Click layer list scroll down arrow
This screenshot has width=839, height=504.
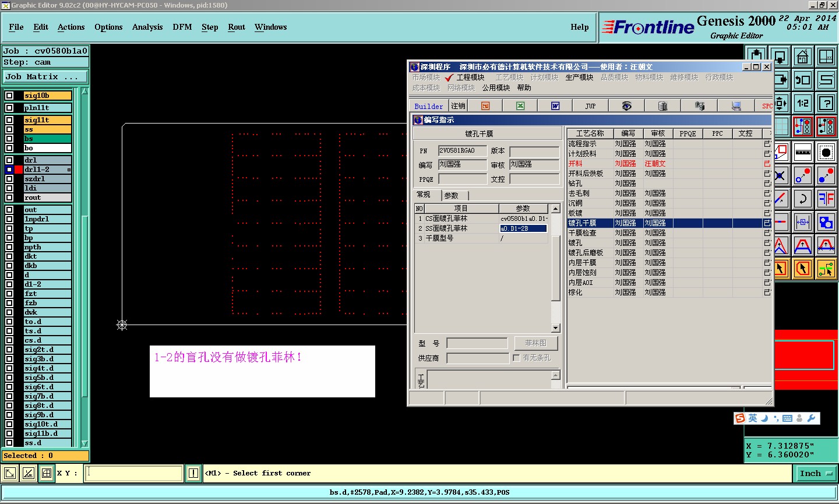(84, 443)
